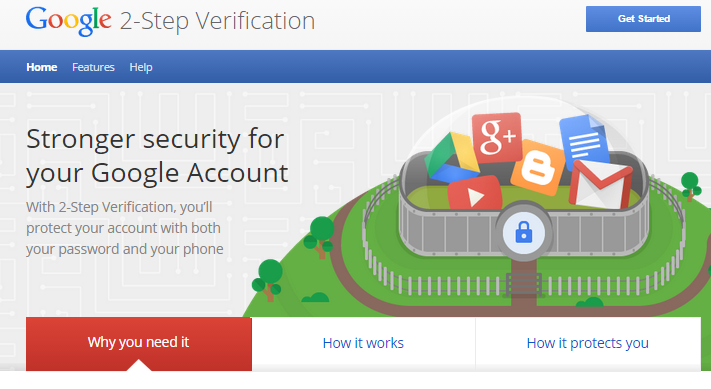The width and height of the screenshot is (711, 389).
Task: Select the Why you need it tab
Action: (x=139, y=344)
